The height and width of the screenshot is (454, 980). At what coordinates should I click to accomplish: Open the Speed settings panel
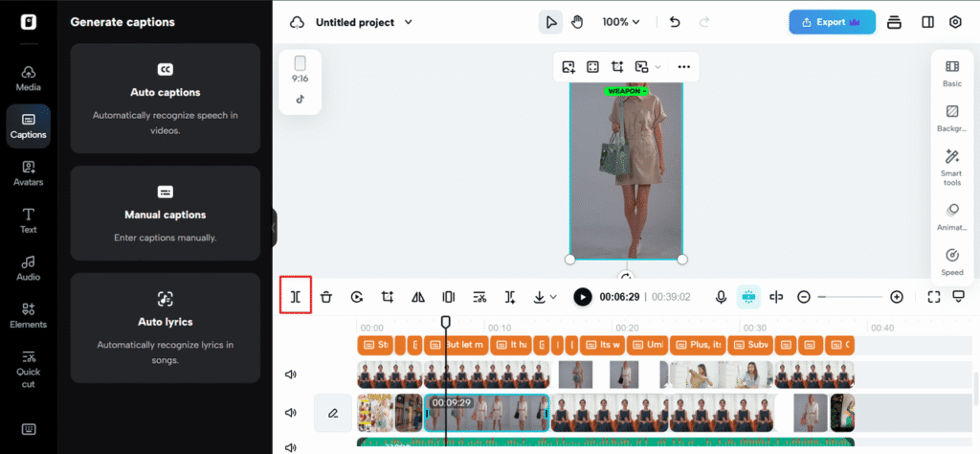(951, 261)
